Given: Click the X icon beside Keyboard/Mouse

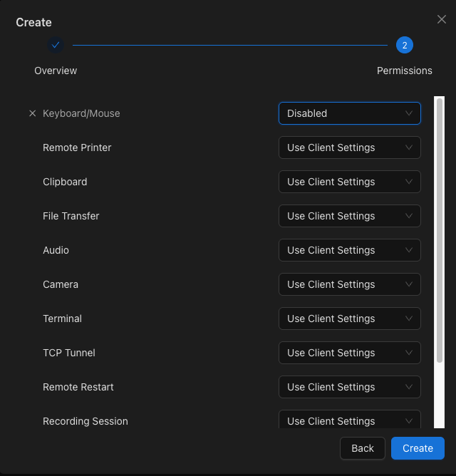Looking at the screenshot, I should coord(33,113).
